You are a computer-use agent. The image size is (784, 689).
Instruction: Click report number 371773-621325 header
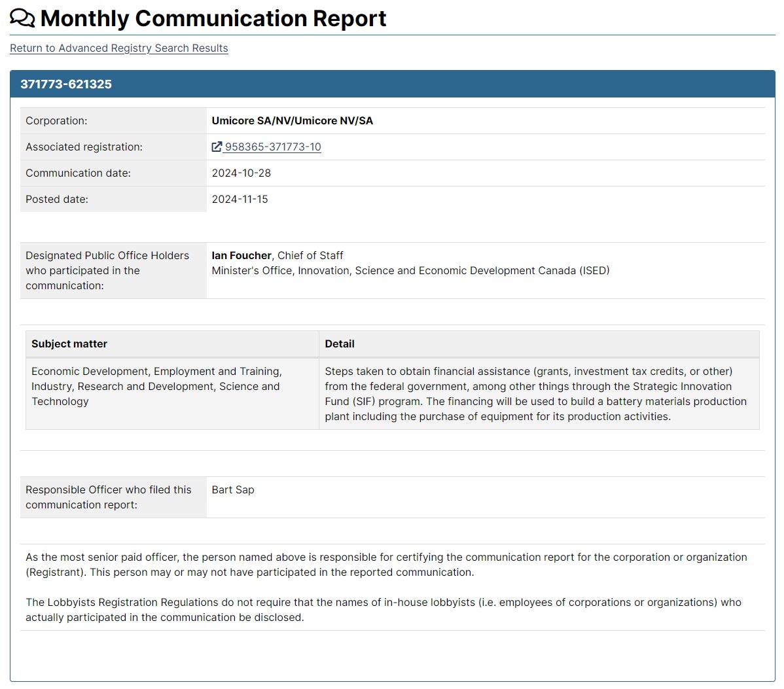(x=66, y=84)
